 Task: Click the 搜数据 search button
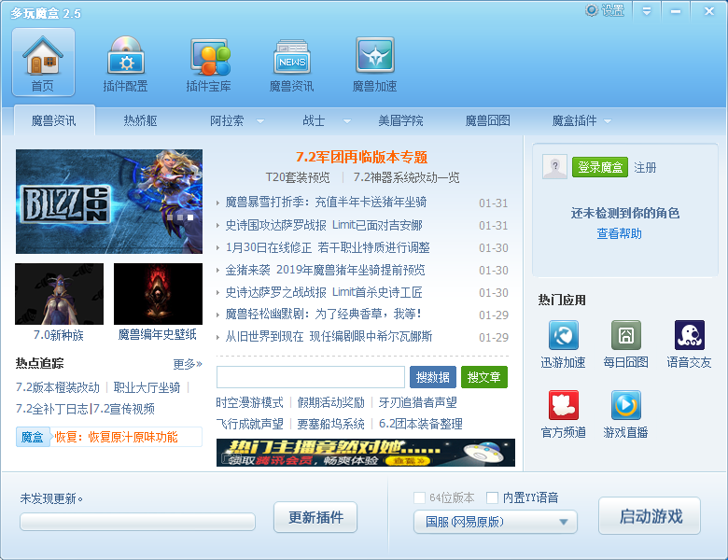[433, 377]
